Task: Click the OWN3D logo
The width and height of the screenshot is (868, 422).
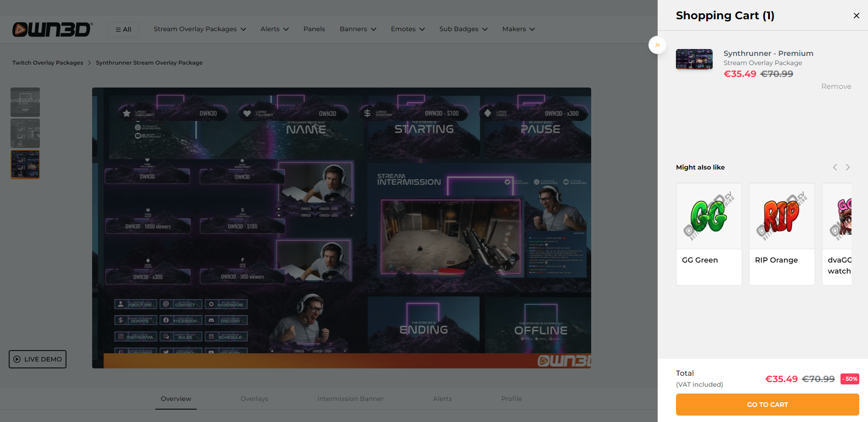Action: pos(51,29)
